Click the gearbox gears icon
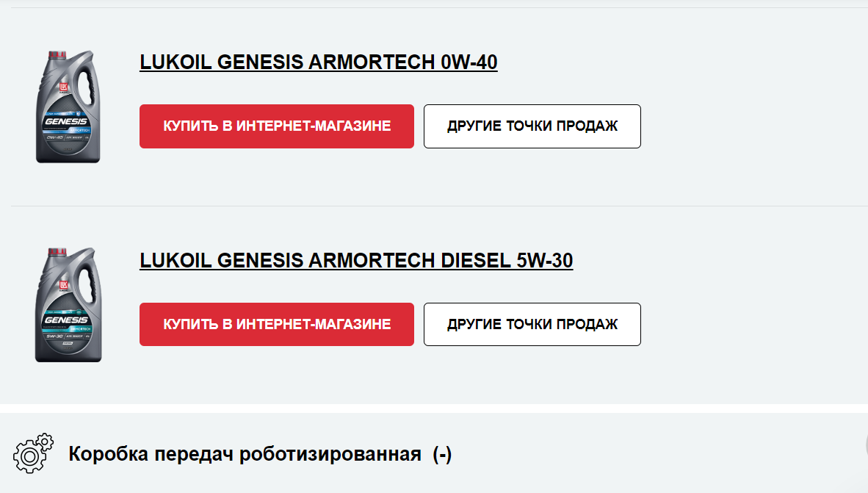 coord(33,453)
